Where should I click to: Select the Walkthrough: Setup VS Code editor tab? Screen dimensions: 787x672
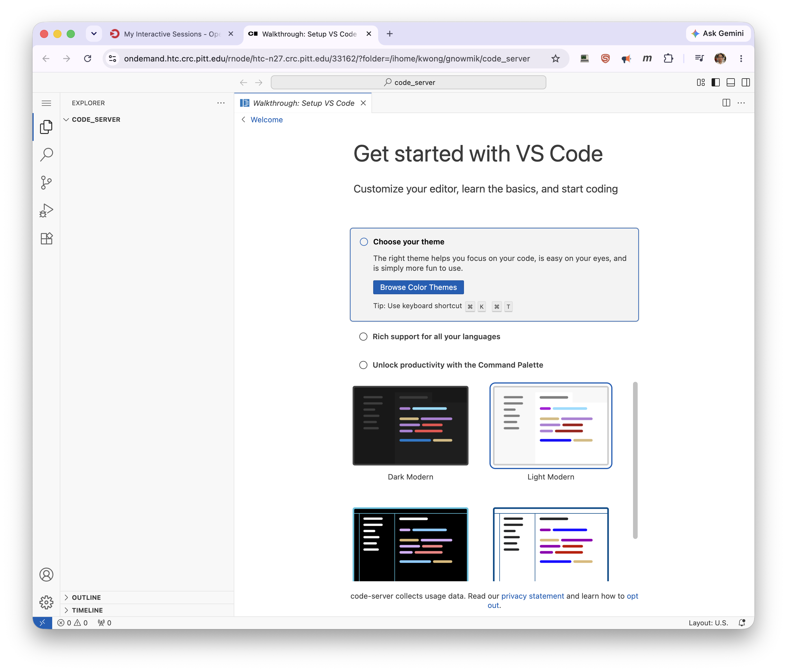pos(304,103)
